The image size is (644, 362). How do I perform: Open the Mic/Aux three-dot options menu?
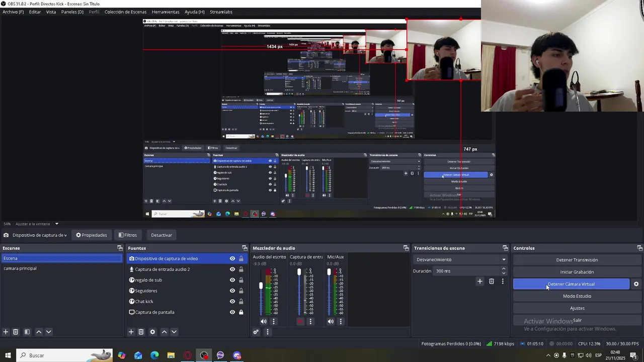[x=341, y=321]
